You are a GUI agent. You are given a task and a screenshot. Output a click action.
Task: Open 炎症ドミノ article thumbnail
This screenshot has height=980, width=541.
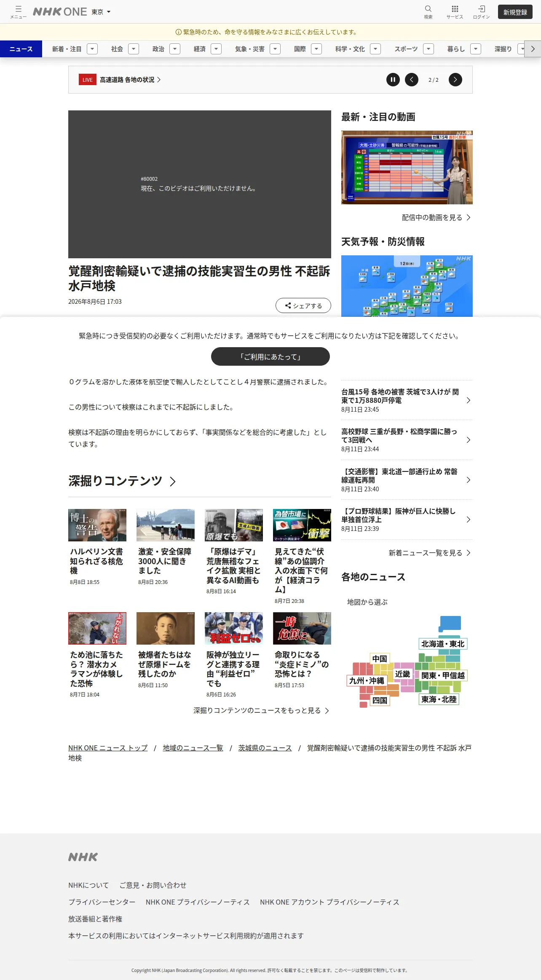302,628
